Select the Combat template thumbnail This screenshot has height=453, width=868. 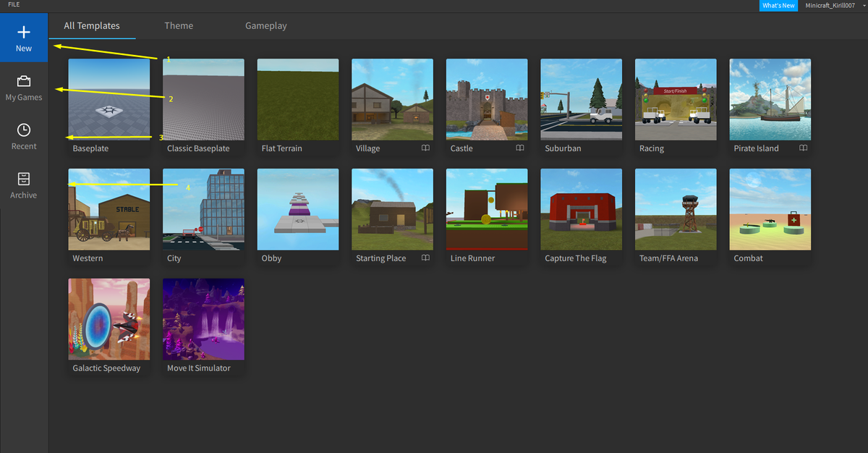770,209
